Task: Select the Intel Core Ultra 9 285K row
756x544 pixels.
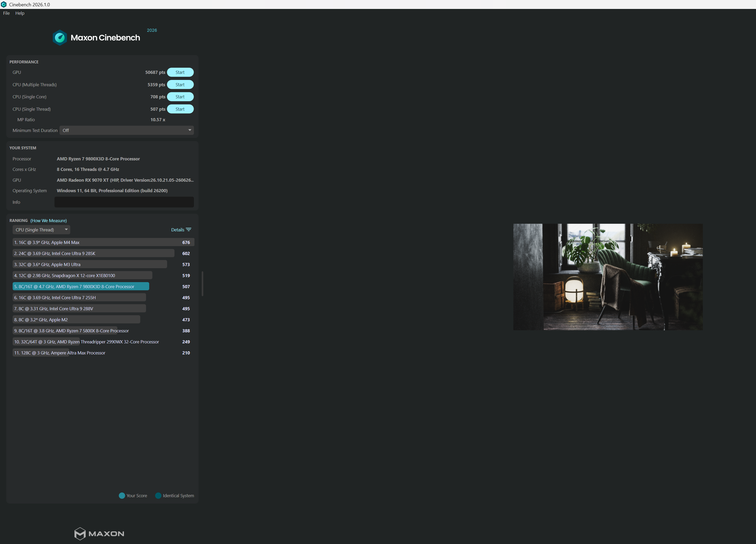Action: point(103,253)
